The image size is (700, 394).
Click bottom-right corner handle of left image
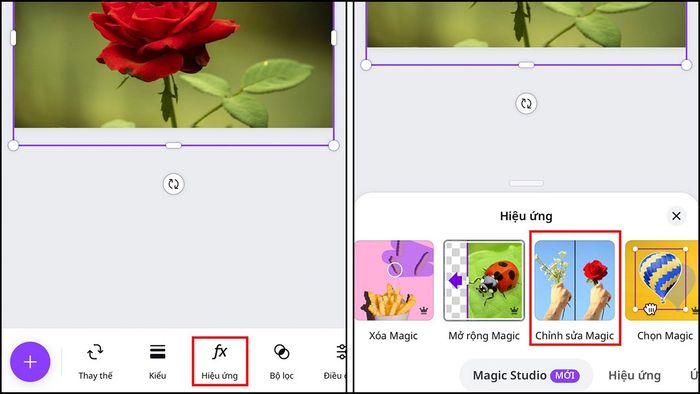click(x=333, y=145)
